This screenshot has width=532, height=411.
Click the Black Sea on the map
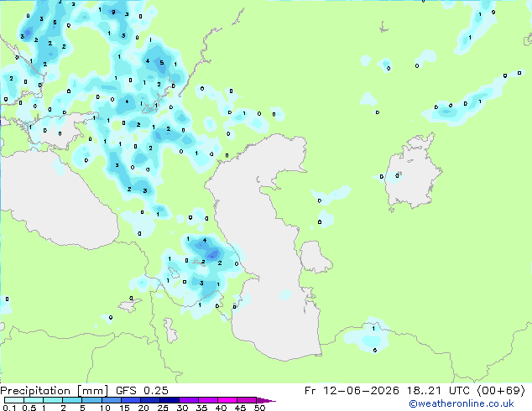pos(58,204)
